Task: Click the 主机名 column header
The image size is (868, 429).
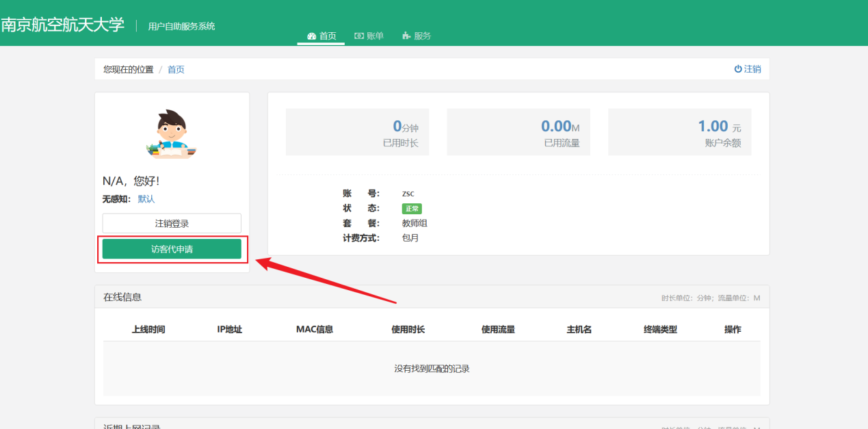Action: [579, 330]
